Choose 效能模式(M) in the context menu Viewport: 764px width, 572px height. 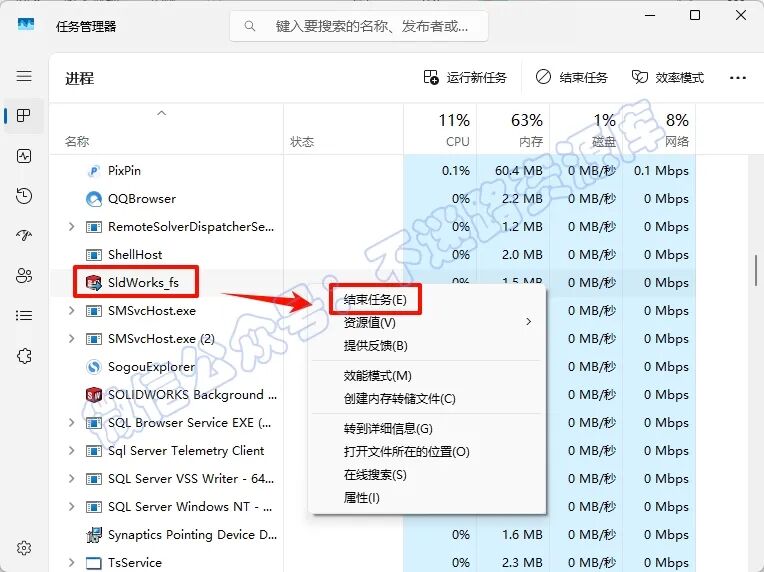(x=378, y=376)
